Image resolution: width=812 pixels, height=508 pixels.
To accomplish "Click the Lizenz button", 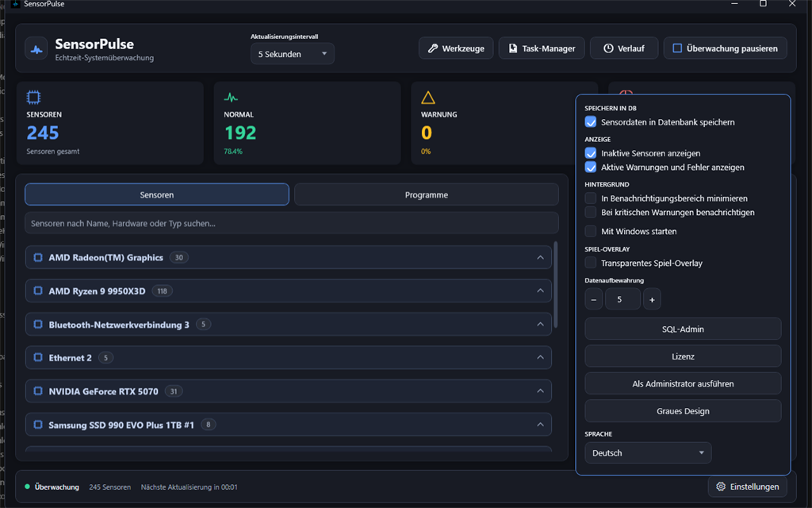I will pyautogui.click(x=683, y=356).
